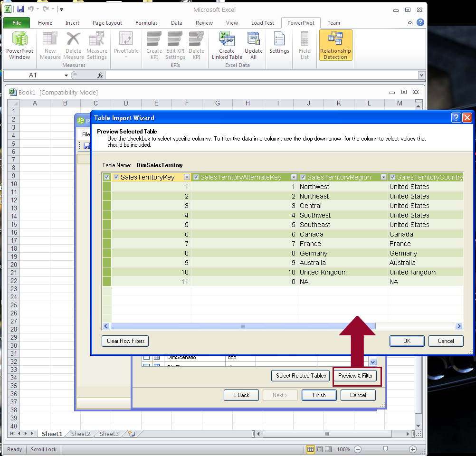Click the zoom out minus icon
This screenshot has height=456, width=476.
pos(358,449)
